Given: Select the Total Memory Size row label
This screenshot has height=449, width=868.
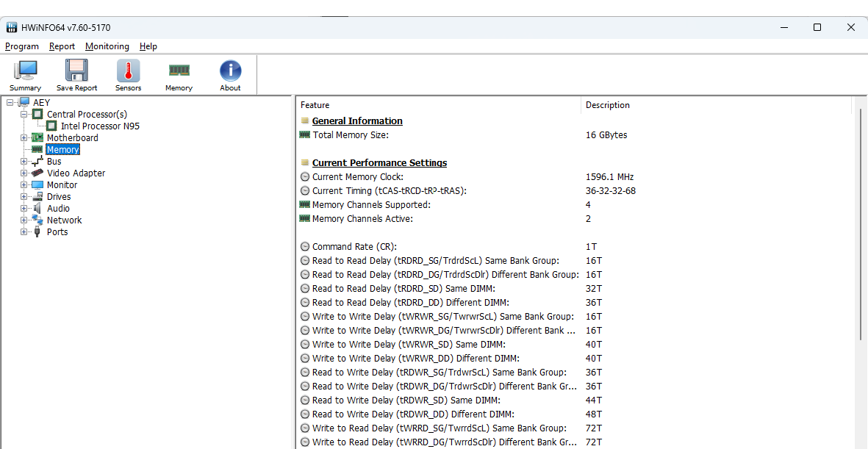Looking at the screenshot, I should 351,134.
